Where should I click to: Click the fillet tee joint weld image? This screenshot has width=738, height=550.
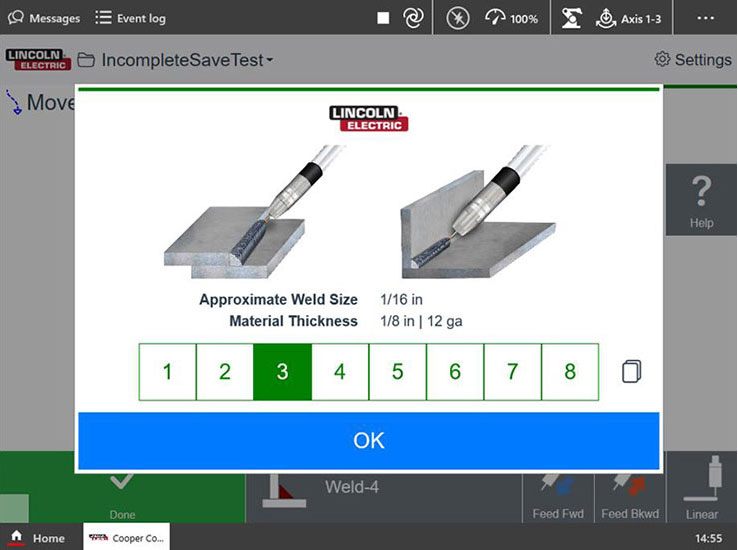(x=478, y=212)
